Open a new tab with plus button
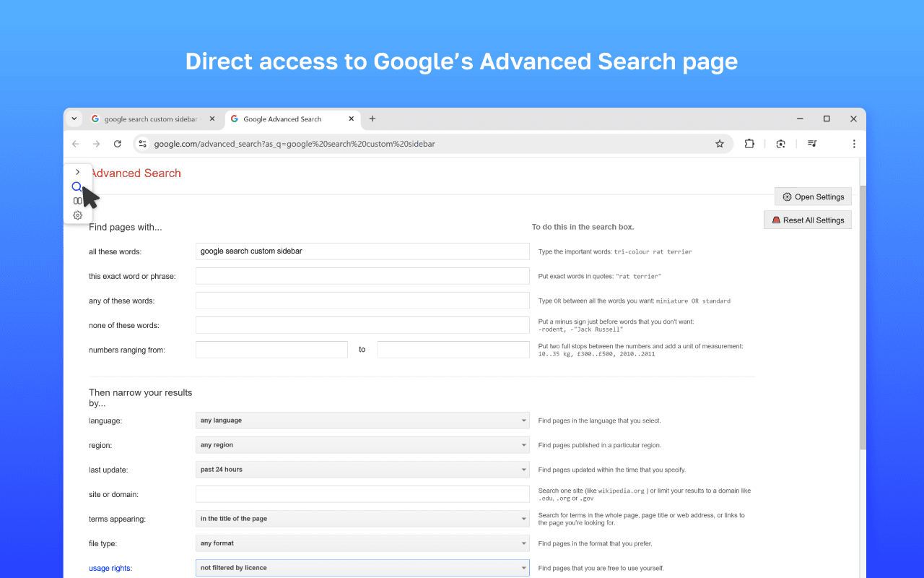This screenshot has width=924, height=578. tap(372, 118)
